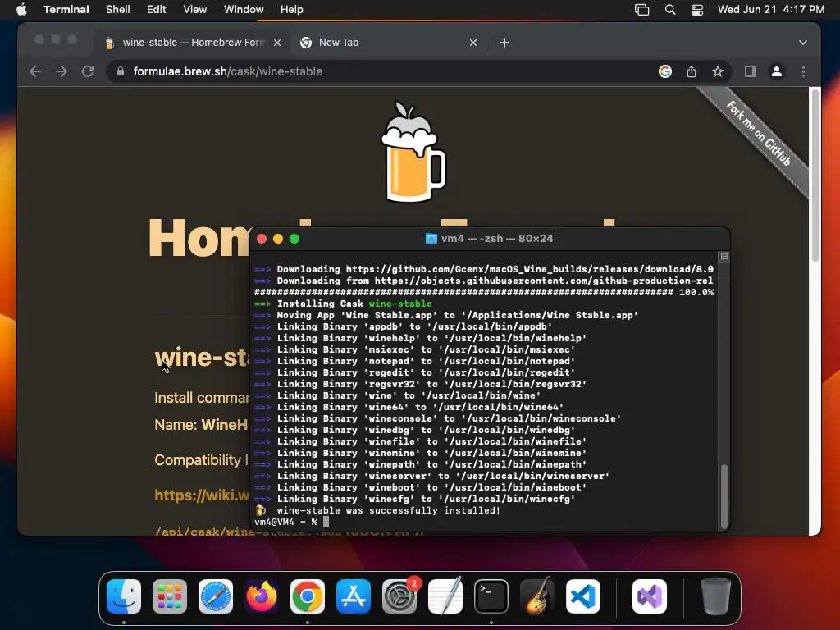This screenshot has height=630, width=840.
Task: Close the New Tab tab
Action: 473,43
